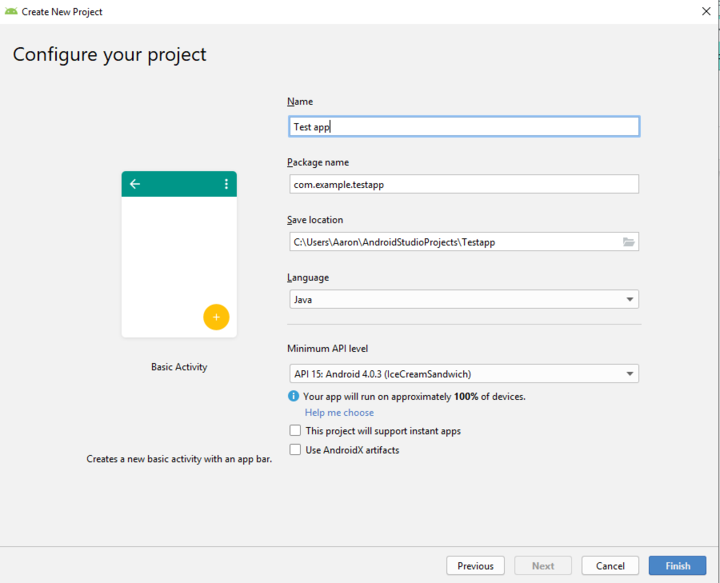Click the blue info icon beside device coverage
This screenshot has width=720, height=583.
pos(293,396)
